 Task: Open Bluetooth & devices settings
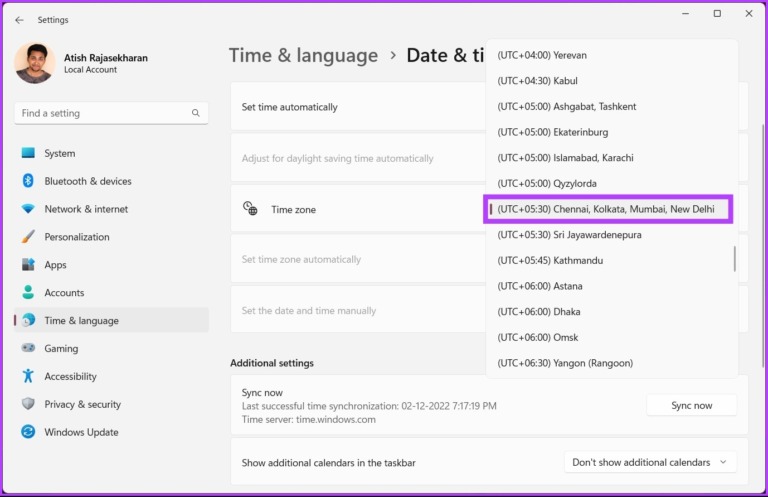[111, 181]
